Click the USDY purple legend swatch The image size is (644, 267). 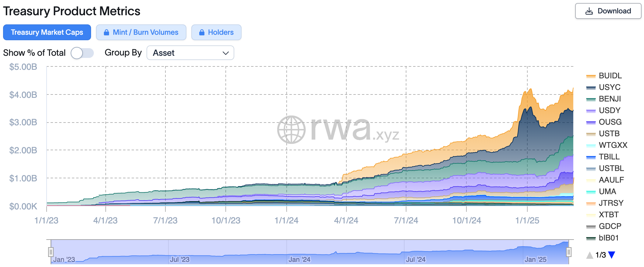pos(591,111)
